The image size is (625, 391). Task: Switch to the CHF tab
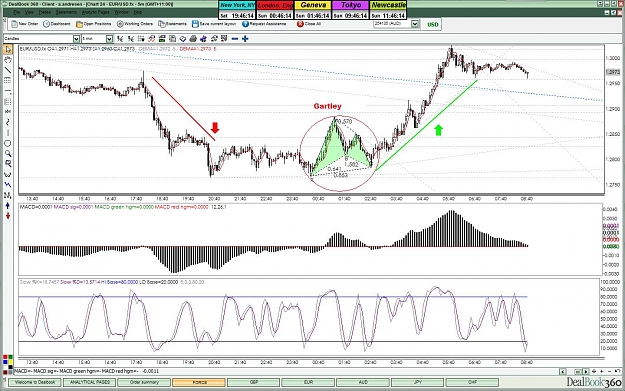(472, 382)
